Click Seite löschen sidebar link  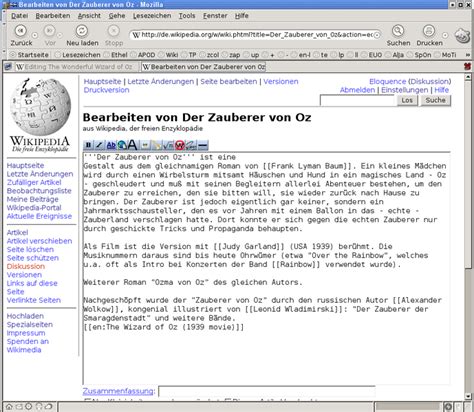(x=30, y=249)
